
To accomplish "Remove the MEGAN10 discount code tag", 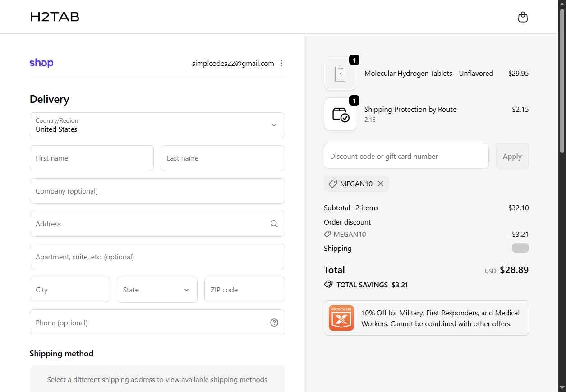I will coord(381,184).
